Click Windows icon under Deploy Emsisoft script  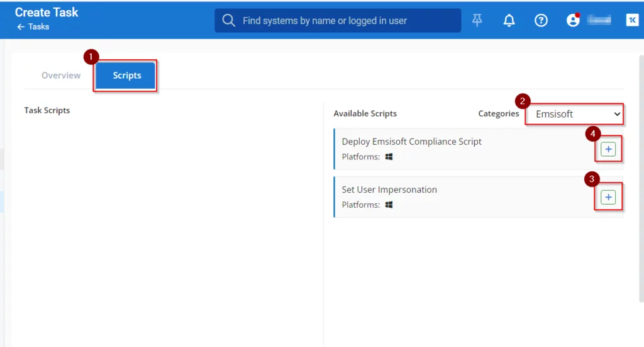click(x=389, y=157)
